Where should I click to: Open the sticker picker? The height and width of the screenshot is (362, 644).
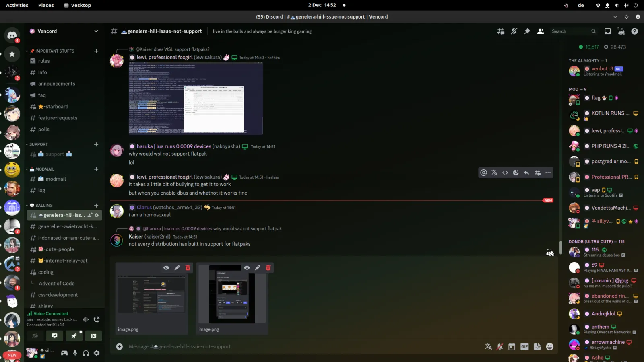pyautogui.click(x=537, y=347)
